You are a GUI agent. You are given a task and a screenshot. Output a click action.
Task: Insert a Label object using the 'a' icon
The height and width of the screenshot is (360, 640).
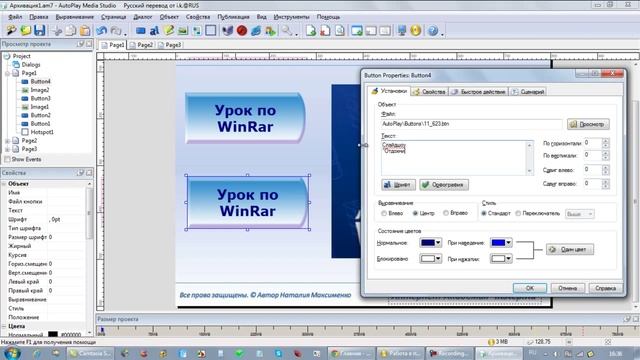click(x=154, y=31)
